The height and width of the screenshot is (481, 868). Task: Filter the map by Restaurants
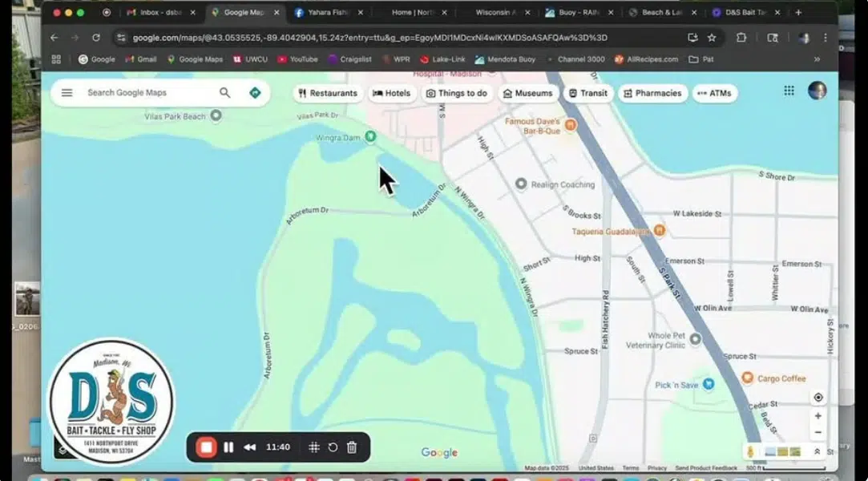click(x=327, y=93)
